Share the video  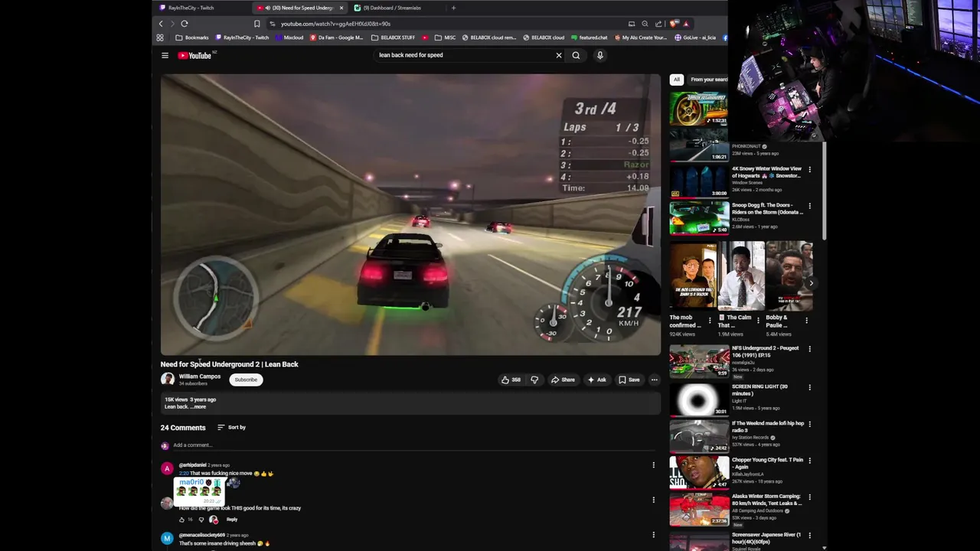coord(563,380)
